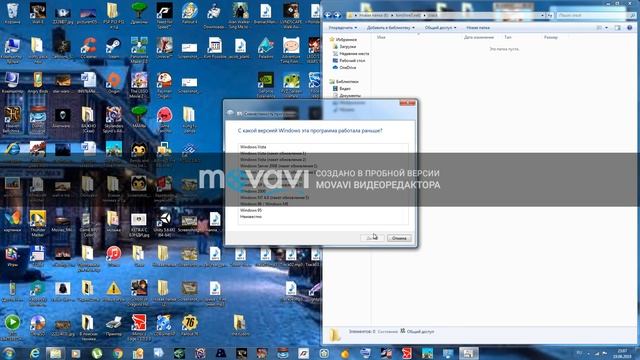Open the Angry Birds desktop shortcut

38,83
